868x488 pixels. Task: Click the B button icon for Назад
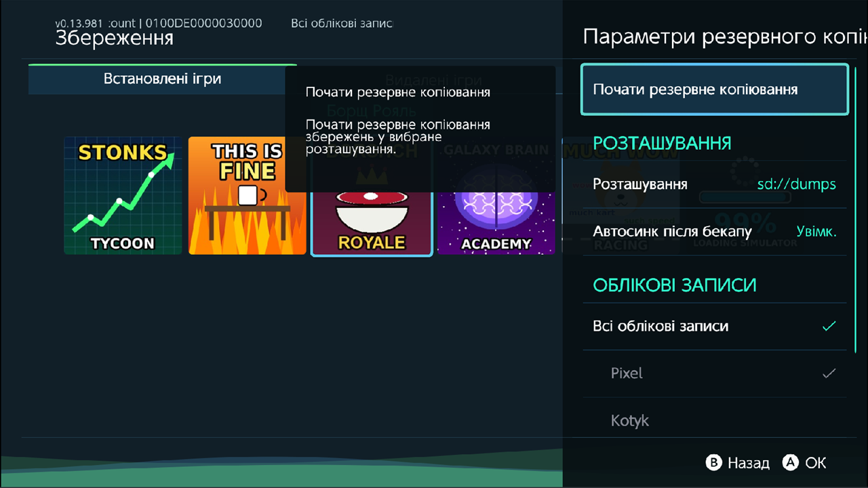coord(714,463)
